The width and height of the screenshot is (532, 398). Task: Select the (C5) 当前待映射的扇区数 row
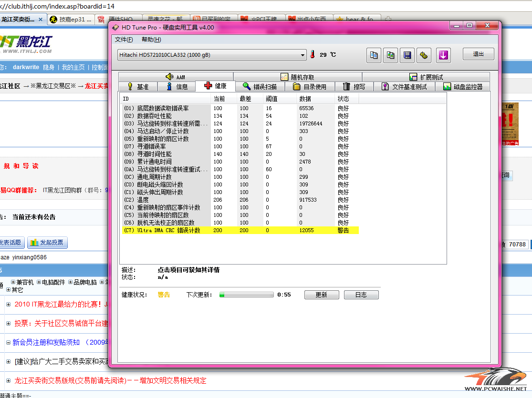click(240, 215)
